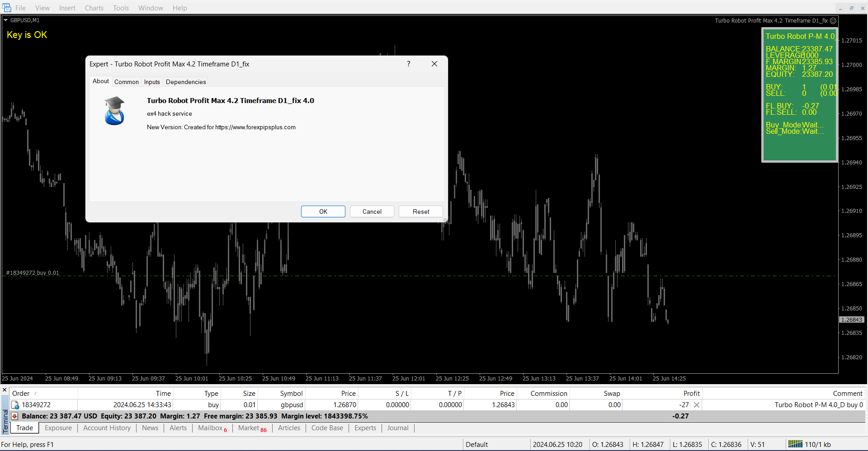The image size is (868, 451).
Task: Click the order 18349272 document icon
Action: (x=15, y=405)
